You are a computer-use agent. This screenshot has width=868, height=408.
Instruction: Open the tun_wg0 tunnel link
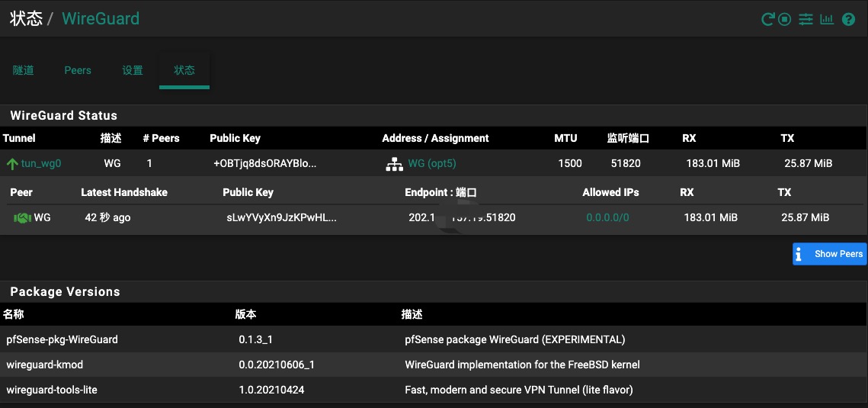[x=41, y=163]
